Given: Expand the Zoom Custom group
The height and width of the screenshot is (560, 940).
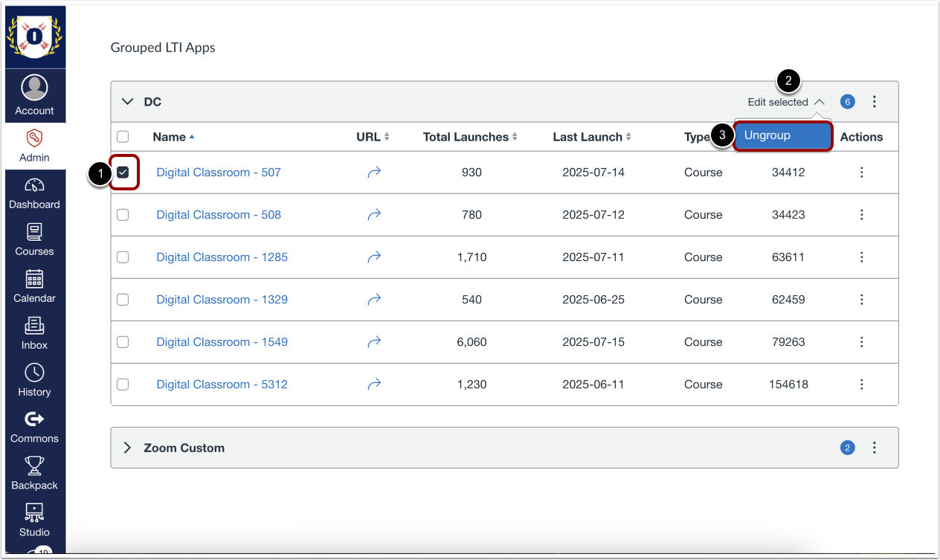Looking at the screenshot, I should [x=127, y=448].
